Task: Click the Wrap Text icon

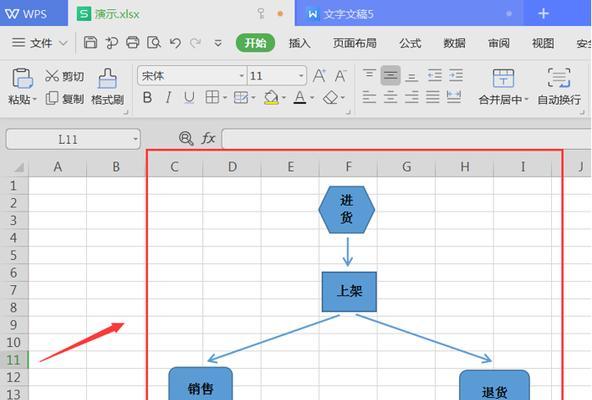Action: 559,78
